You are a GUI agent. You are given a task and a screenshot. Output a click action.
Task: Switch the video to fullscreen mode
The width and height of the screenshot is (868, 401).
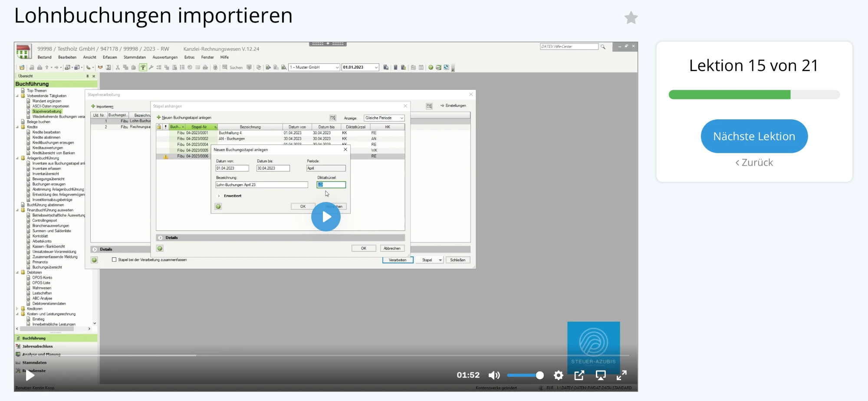pyautogui.click(x=621, y=375)
